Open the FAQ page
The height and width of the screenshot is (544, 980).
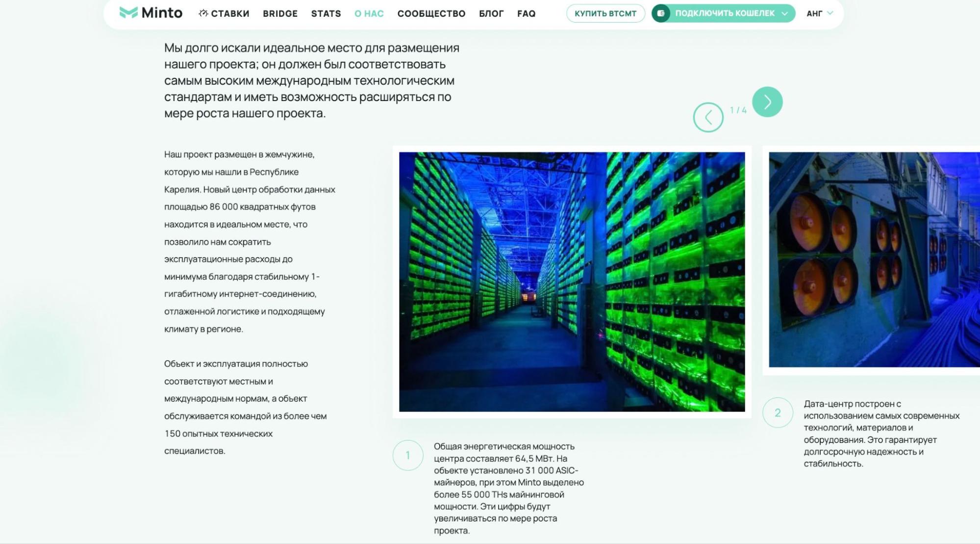coord(526,14)
